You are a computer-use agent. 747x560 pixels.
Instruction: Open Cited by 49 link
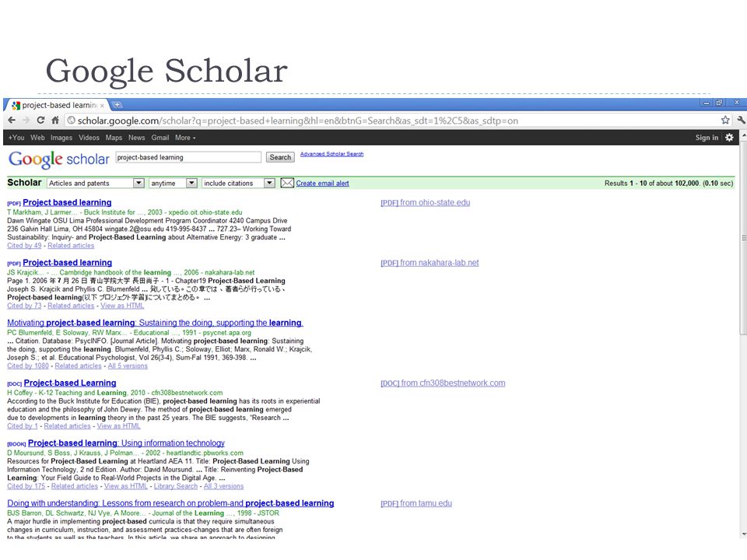[x=24, y=246]
